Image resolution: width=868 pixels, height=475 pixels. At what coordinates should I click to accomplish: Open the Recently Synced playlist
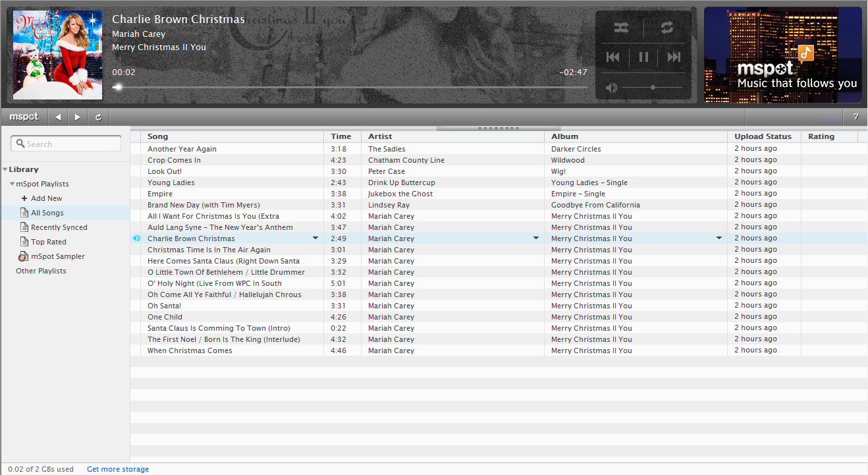point(54,227)
